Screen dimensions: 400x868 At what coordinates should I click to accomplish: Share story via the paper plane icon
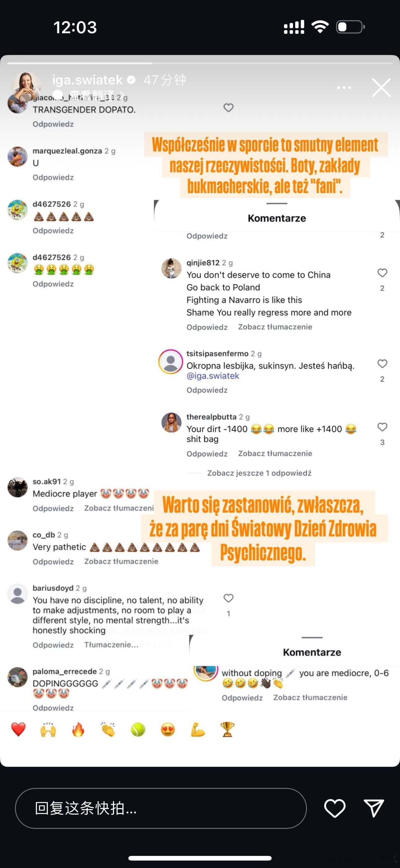coord(374,808)
